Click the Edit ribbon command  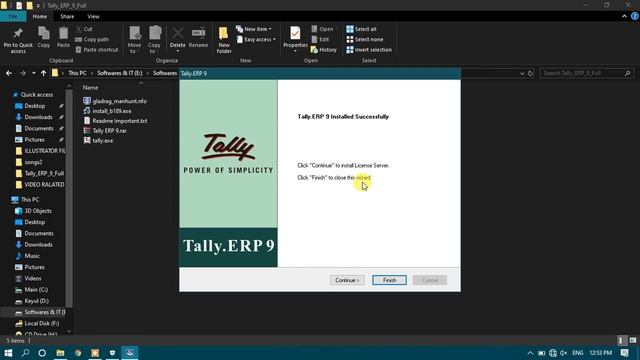320,39
